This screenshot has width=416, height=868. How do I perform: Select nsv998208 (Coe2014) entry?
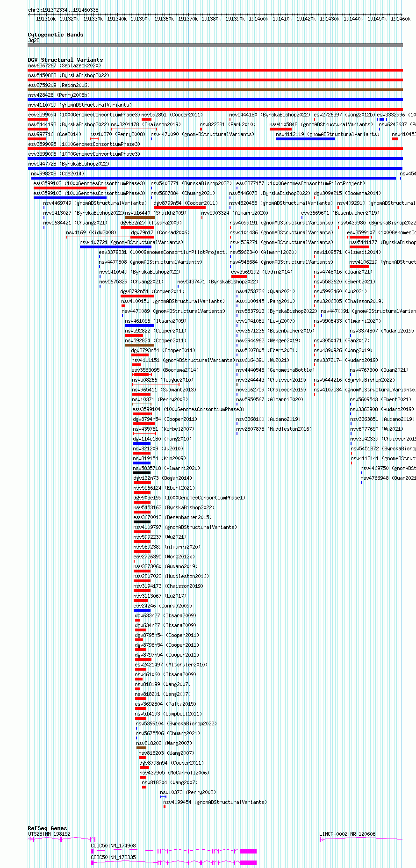(58, 174)
